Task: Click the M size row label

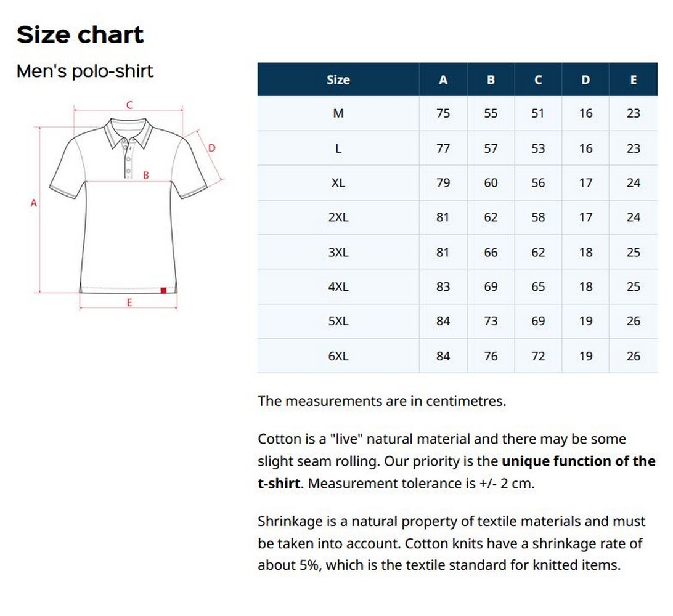Action: 338,113
